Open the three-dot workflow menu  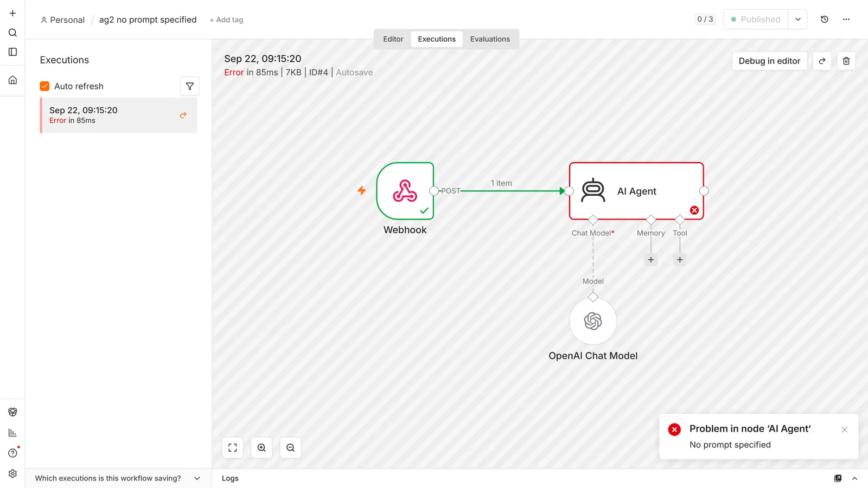(846, 20)
